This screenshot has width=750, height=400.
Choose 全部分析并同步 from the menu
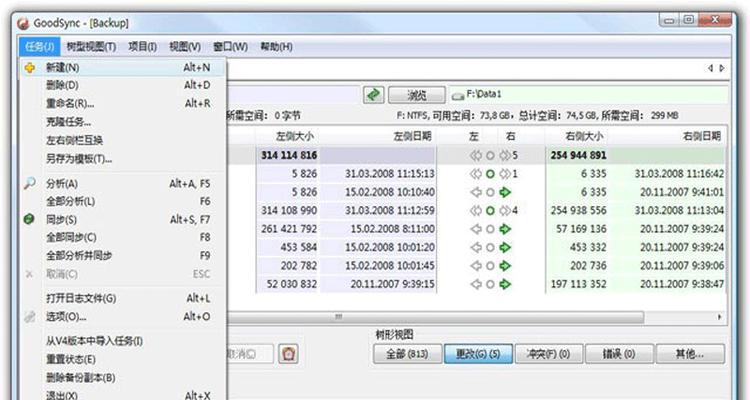click(x=123, y=256)
